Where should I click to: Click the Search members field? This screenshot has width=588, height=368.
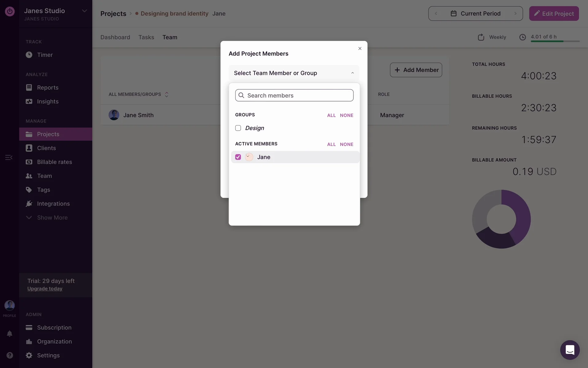(x=294, y=95)
